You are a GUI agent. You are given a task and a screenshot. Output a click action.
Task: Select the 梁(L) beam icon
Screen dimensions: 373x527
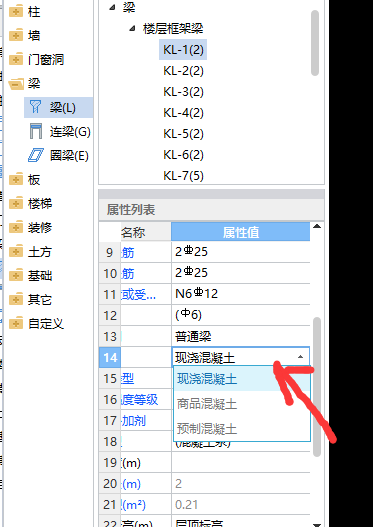pyautogui.click(x=35, y=108)
